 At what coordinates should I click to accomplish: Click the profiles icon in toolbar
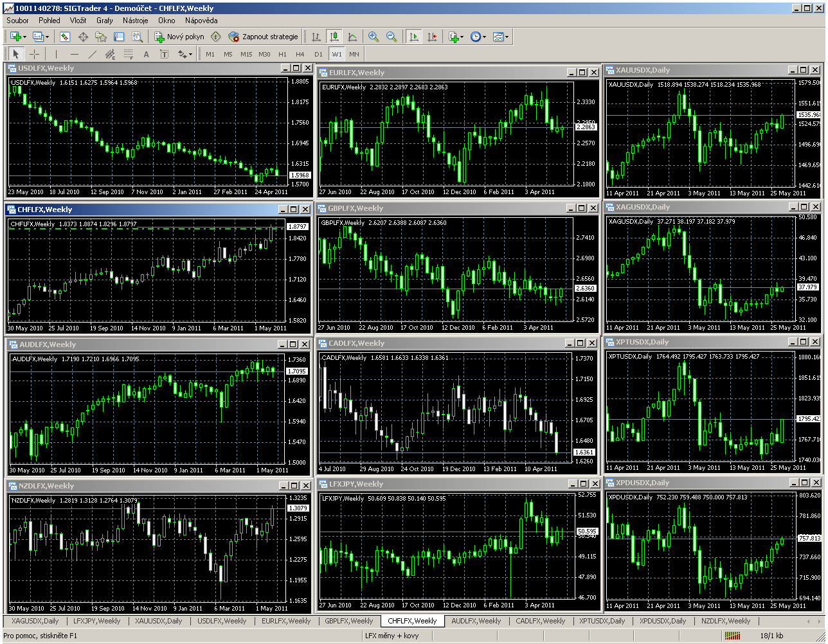(x=38, y=37)
